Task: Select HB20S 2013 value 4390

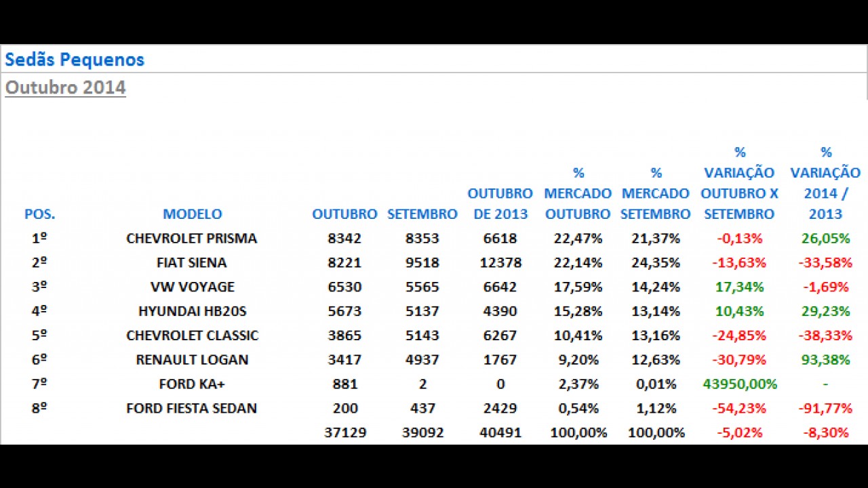Action: coord(500,312)
